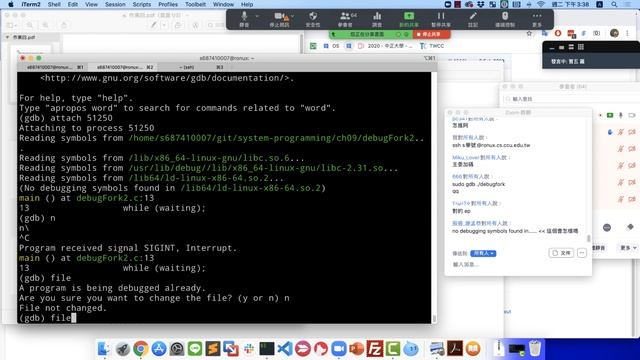Open Adobe Acrobat in the dock
Screen dimensions: 640x360
[x=455, y=349]
